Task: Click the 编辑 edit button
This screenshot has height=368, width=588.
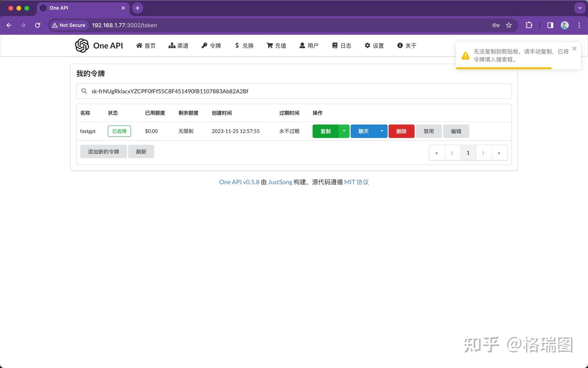Action: pyautogui.click(x=456, y=131)
